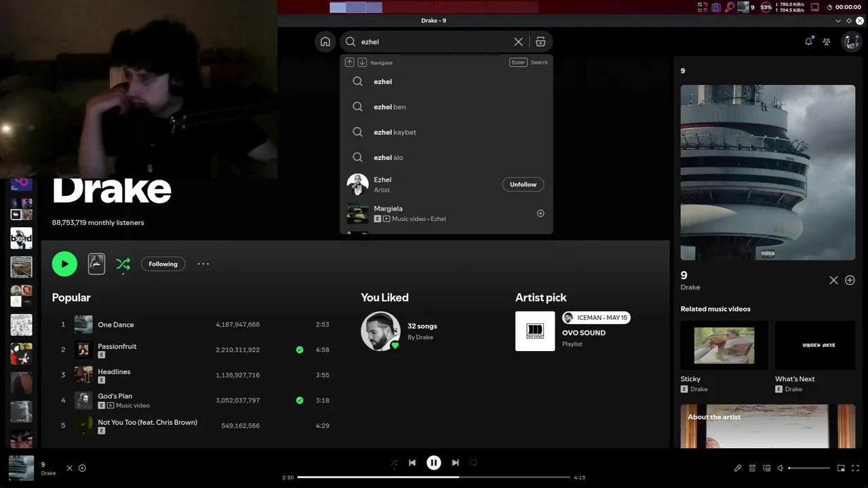Add Margiela to Liked Songs
This screenshot has height=488, width=868.
click(540, 213)
